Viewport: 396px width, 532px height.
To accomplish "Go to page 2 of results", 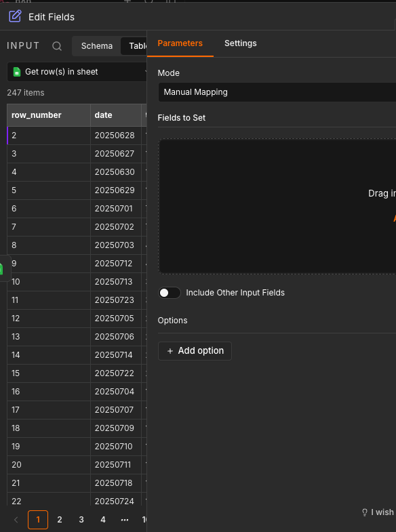I will tap(60, 519).
